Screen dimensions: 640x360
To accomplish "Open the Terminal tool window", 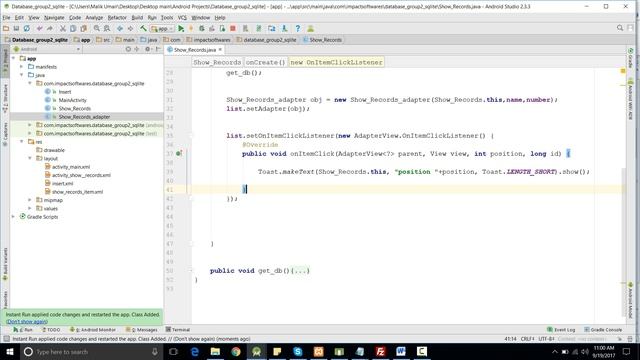I will [178, 329].
